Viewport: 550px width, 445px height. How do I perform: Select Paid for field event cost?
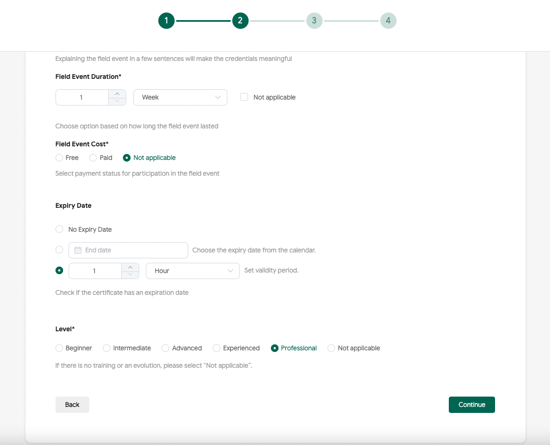click(93, 158)
